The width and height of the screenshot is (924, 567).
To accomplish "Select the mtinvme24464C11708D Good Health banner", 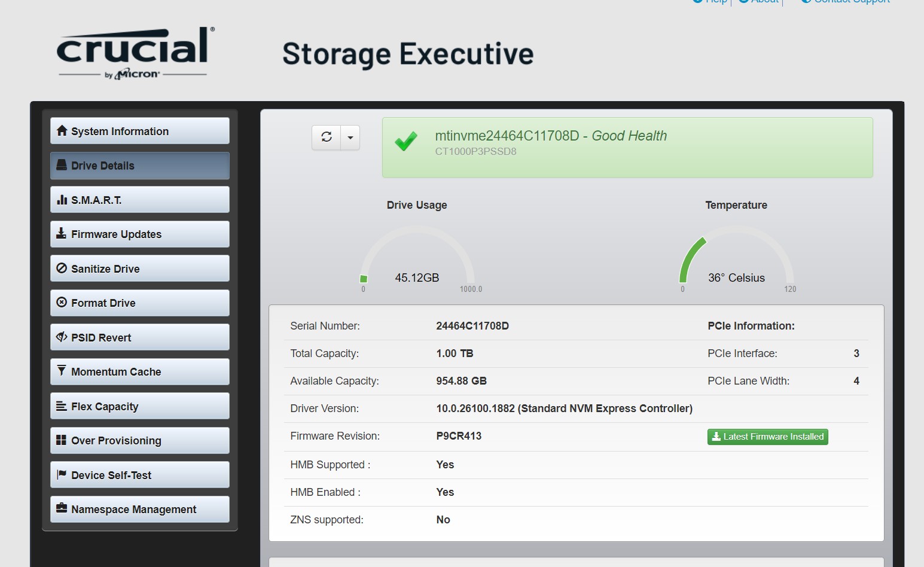I will click(x=627, y=147).
